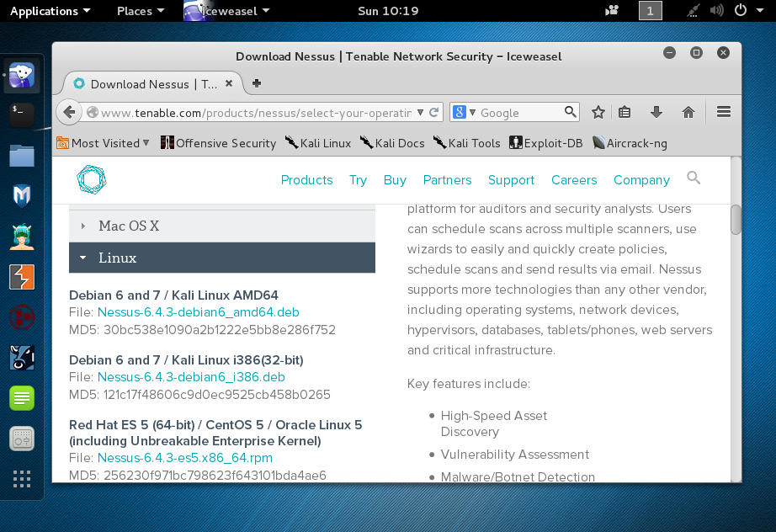Open the green notes app in dock
Screen dimensions: 776x532
tap(22, 398)
